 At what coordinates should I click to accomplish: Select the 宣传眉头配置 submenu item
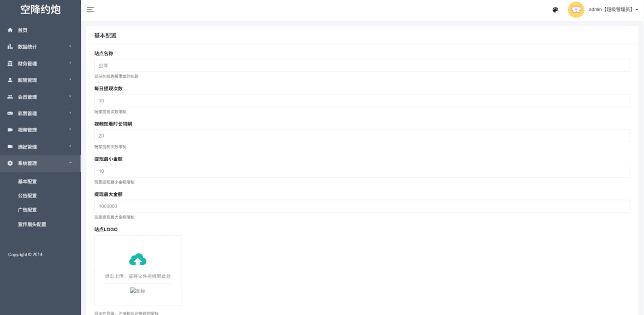pos(32,224)
